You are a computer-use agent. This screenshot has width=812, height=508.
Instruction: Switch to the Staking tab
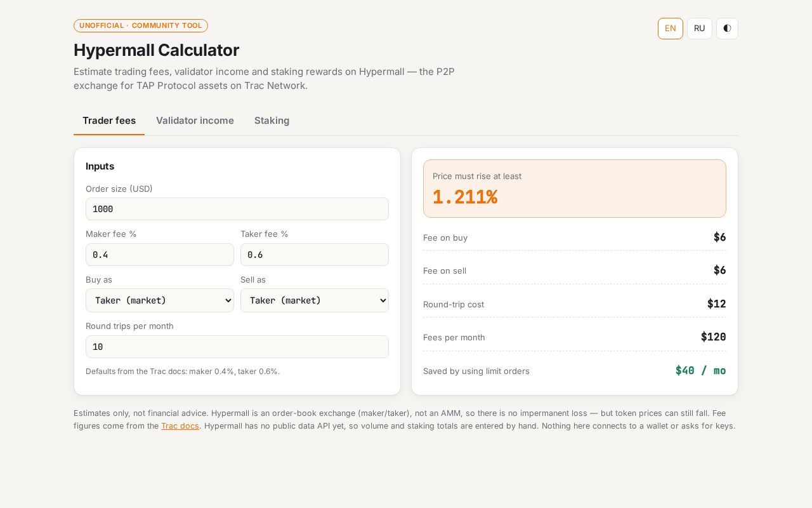point(272,121)
